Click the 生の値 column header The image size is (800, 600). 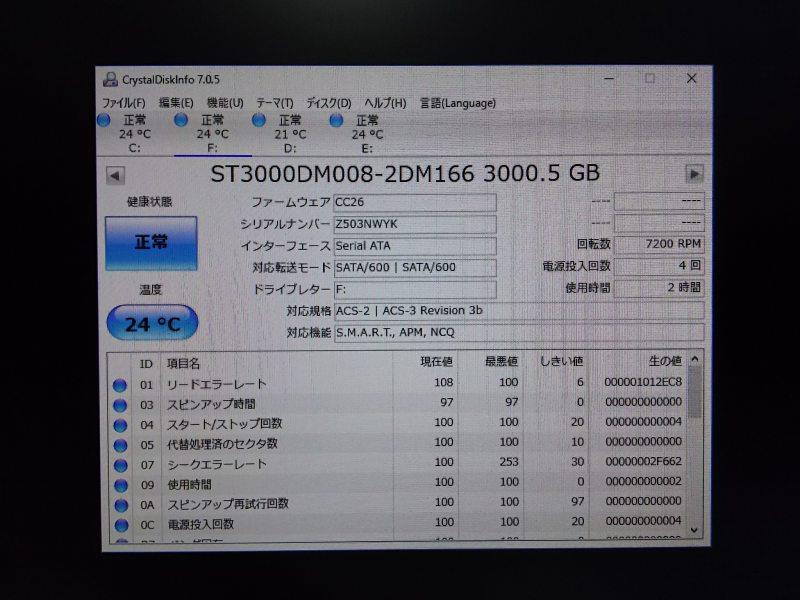638,361
